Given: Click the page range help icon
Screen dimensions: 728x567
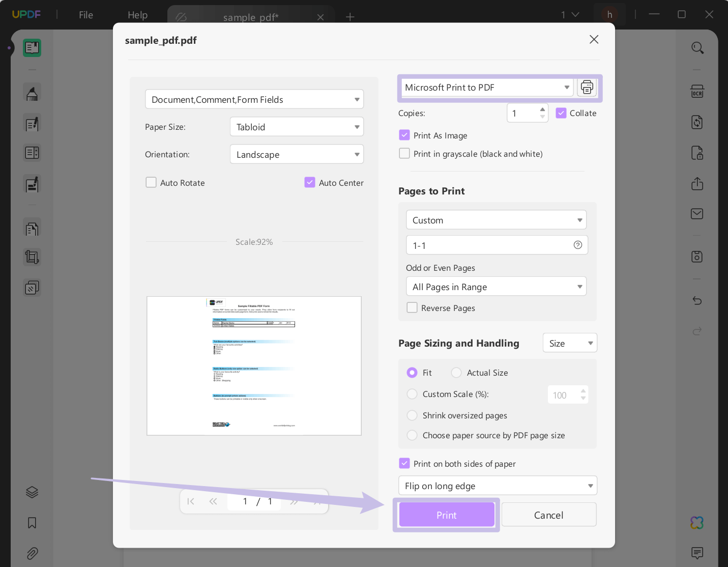Looking at the screenshot, I should point(577,245).
